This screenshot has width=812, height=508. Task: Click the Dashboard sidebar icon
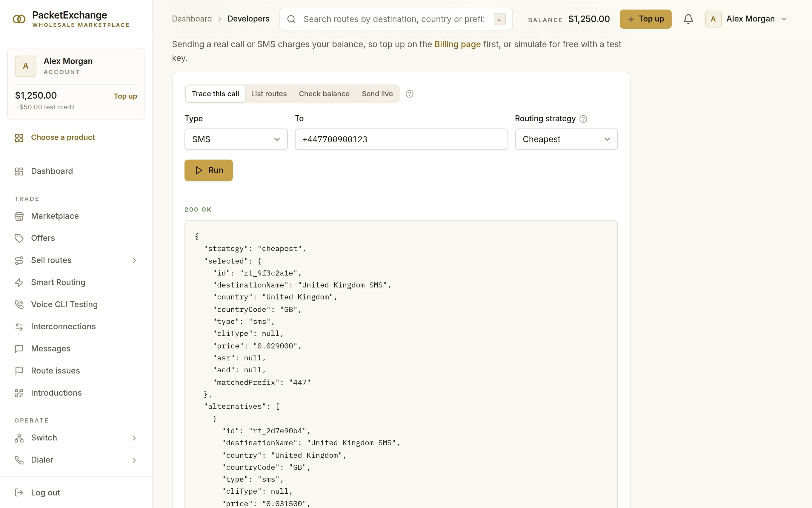point(19,171)
